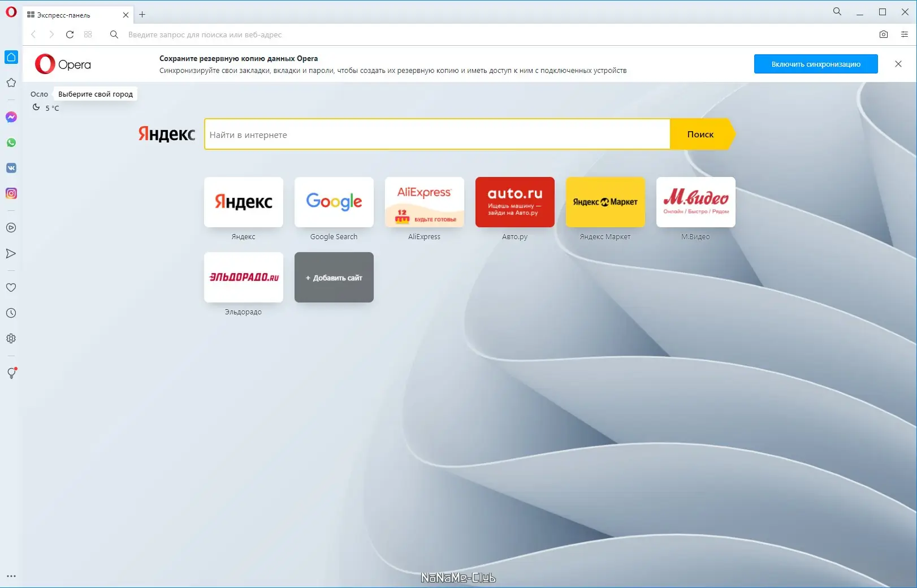Open My Flow arrow icon in the sidebar

(11, 253)
